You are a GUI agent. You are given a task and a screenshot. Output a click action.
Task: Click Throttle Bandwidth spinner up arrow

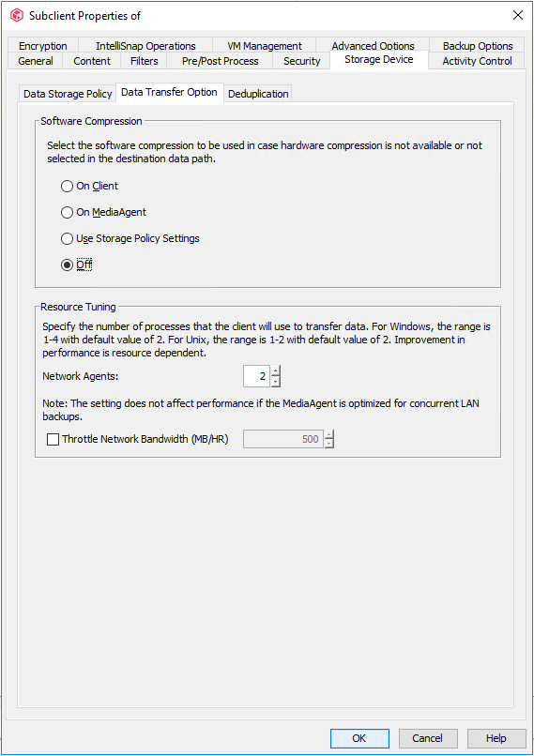(329, 434)
